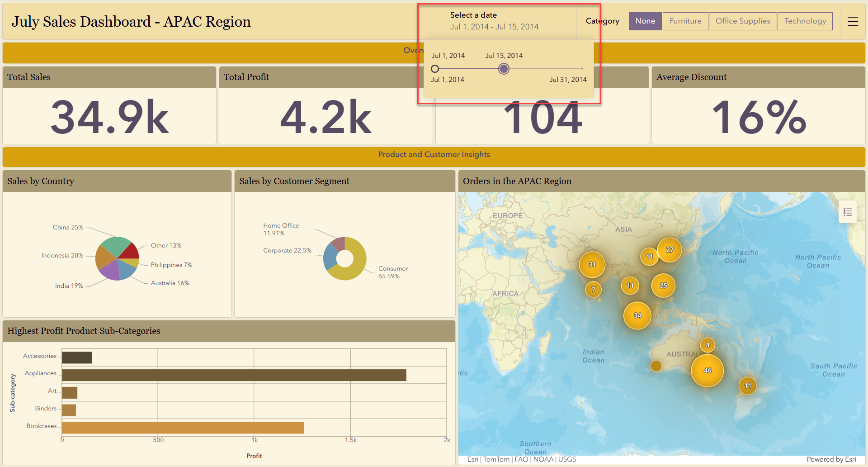Click the cluster marker labeled 46
Image resolution: width=868 pixels, height=467 pixels.
tap(707, 370)
